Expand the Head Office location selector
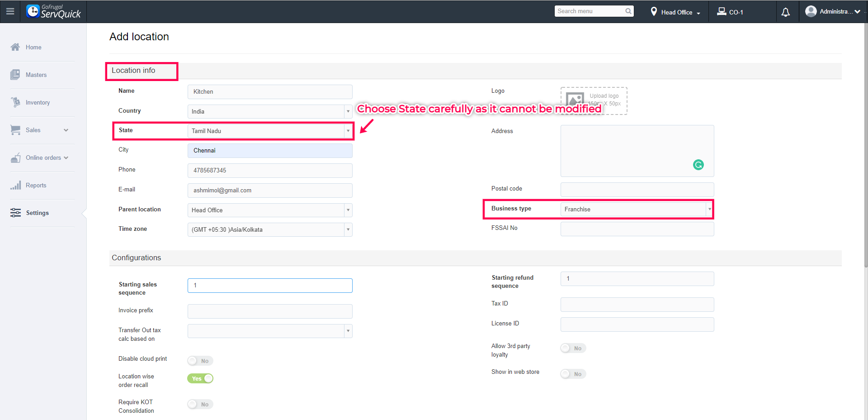 (698, 13)
